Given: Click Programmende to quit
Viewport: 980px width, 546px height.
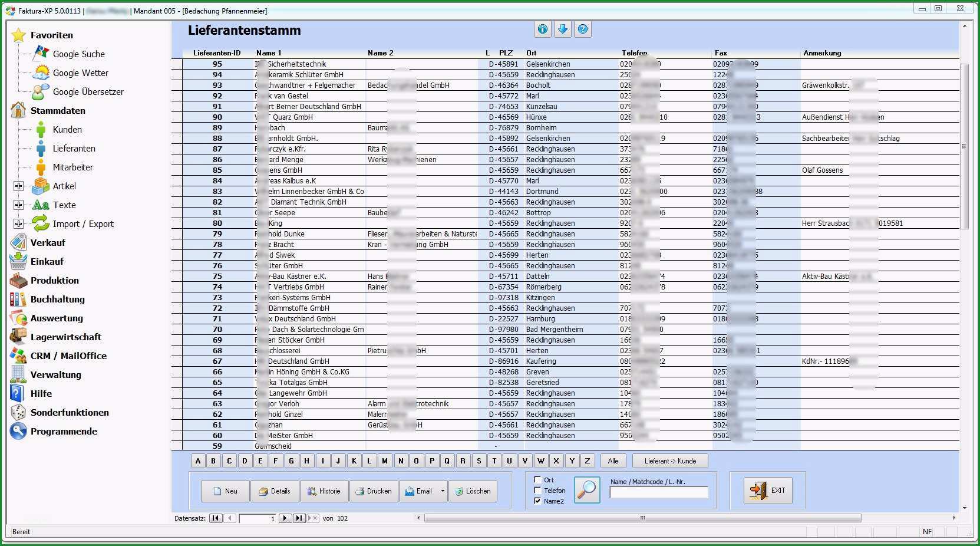Looking at the screenshot, I should tap(54, 431).
